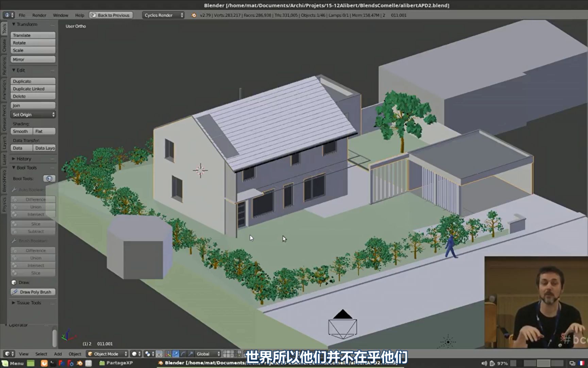Toggle the 3D manipulator widget visibility
The height and width of the screenshot is (368, 588).
[168, 354]
